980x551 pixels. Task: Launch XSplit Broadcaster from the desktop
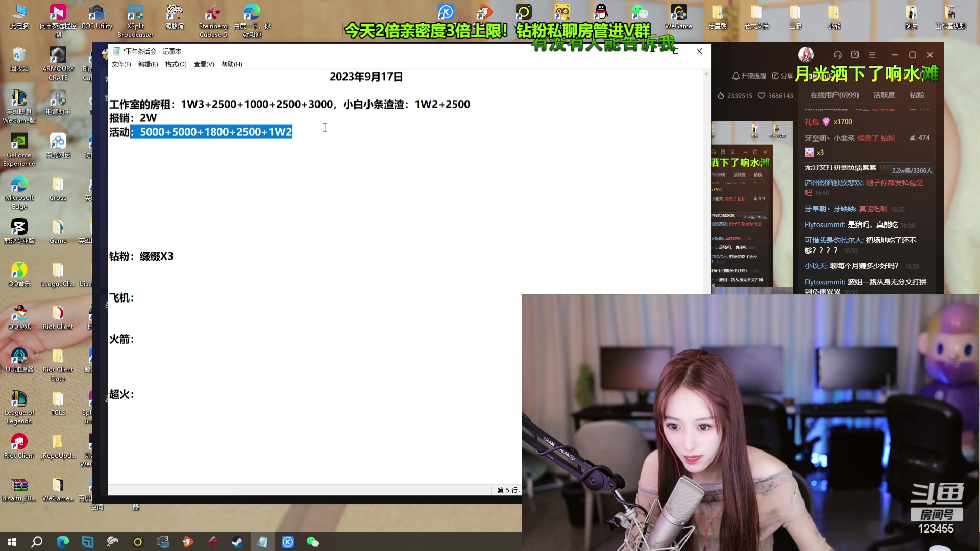(136, 21)
